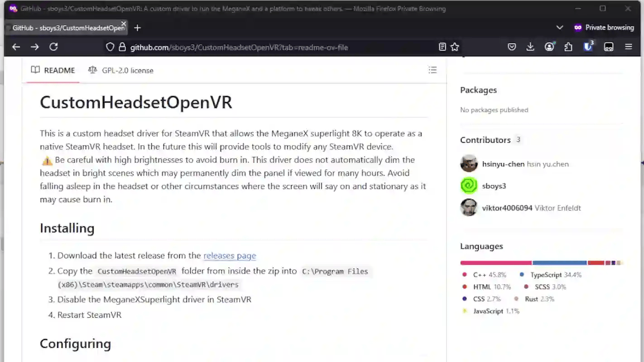Filter by Rust 2.3% language
644x362 pixels.
coord(534,299)
